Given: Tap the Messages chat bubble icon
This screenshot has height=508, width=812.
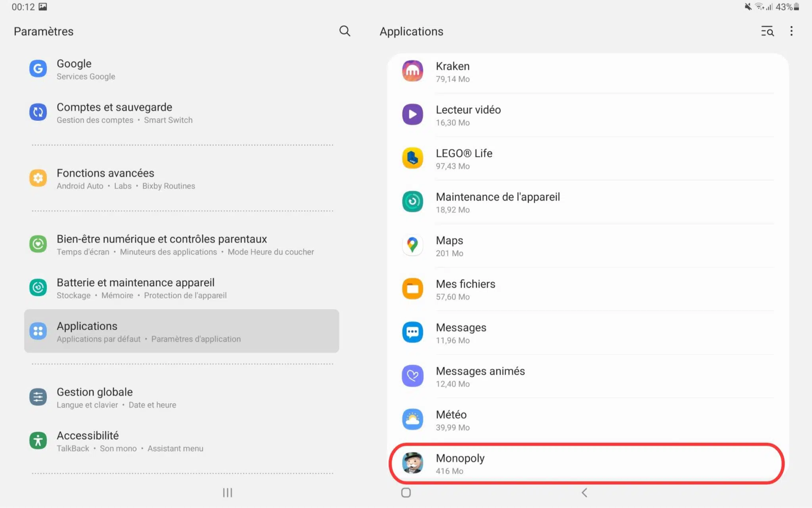Looking at the screenshot, I should [x=412, y=332].
